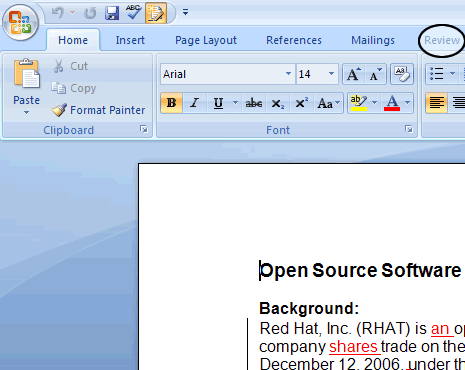
Task: Toggle Align Text Left
Action: pos(436,103)
